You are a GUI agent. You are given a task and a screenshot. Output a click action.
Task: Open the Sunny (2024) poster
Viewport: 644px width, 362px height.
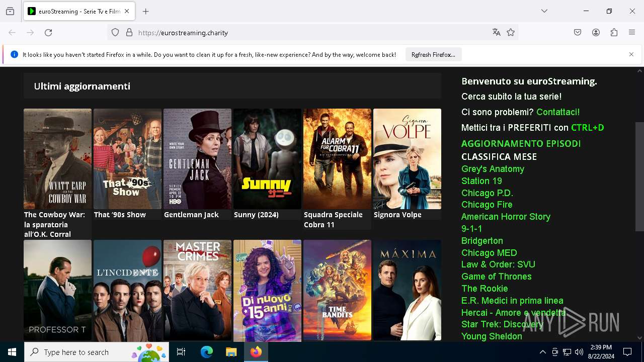[267, 159]
